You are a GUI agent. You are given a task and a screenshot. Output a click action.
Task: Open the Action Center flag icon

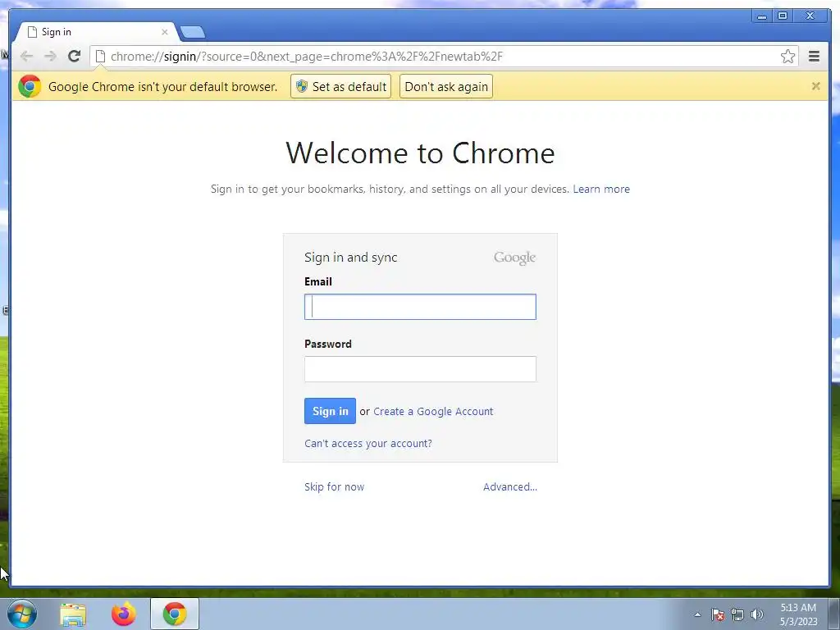pyautogui.click(x=717, y=614)
